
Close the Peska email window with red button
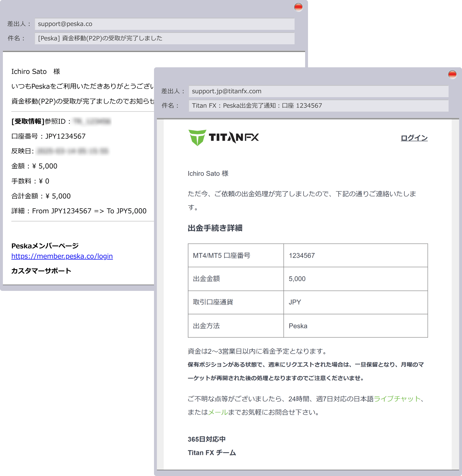tap(298, 7)
